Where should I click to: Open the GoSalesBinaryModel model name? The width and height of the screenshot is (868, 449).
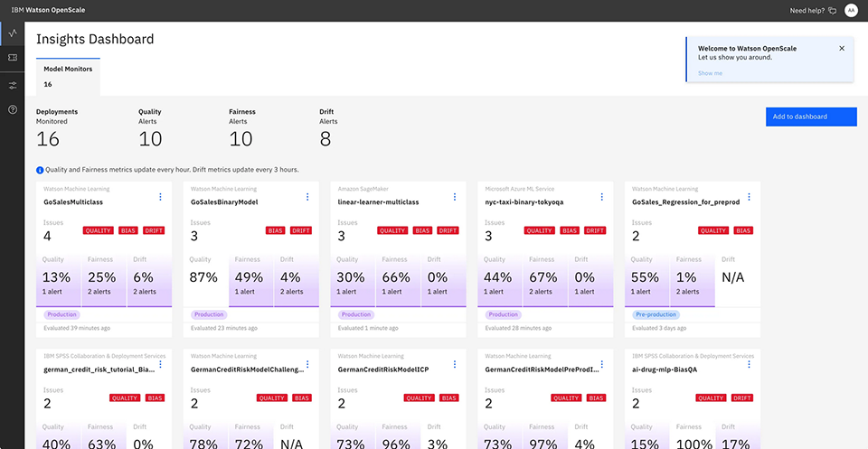tap(224, 202)
